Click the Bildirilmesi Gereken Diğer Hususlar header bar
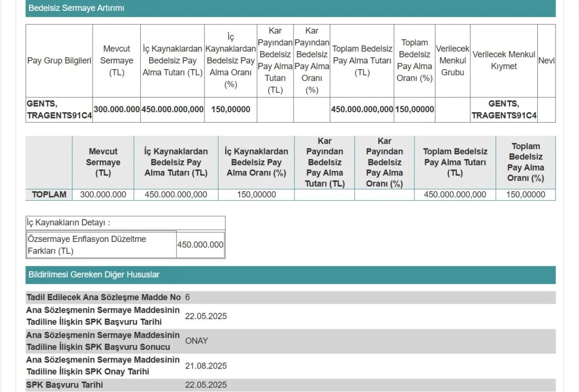This screenshot has width=579, height=392. tap(94, 274)
